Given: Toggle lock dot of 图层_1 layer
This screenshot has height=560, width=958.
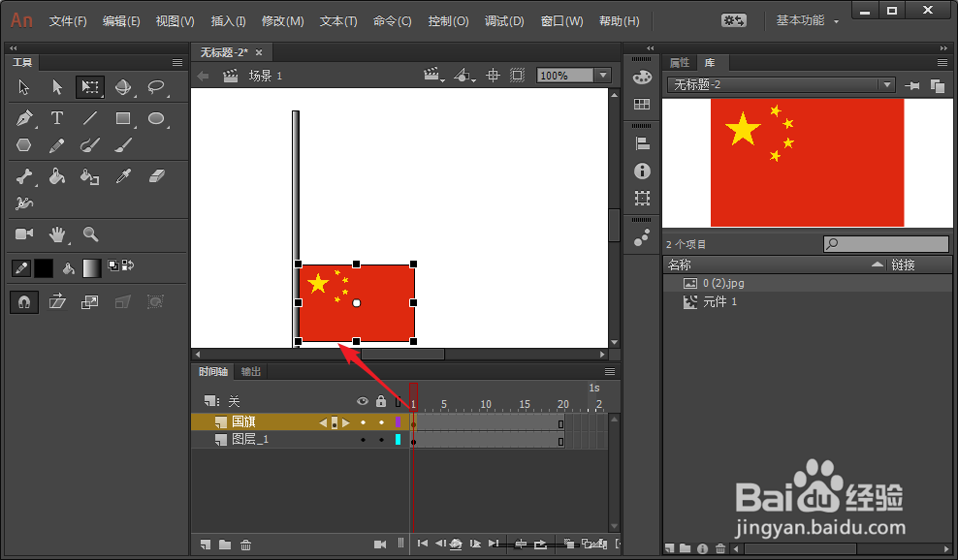Looking at the screenshot, I should 381,440.
